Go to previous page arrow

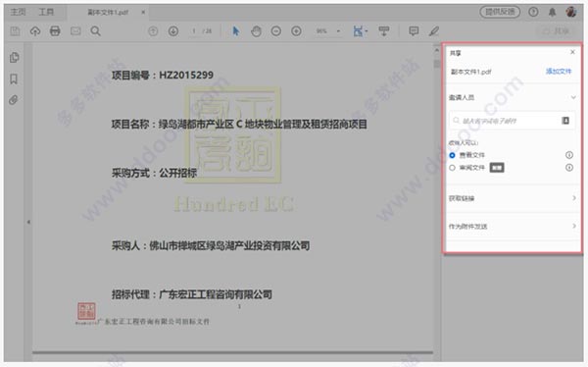153,31
